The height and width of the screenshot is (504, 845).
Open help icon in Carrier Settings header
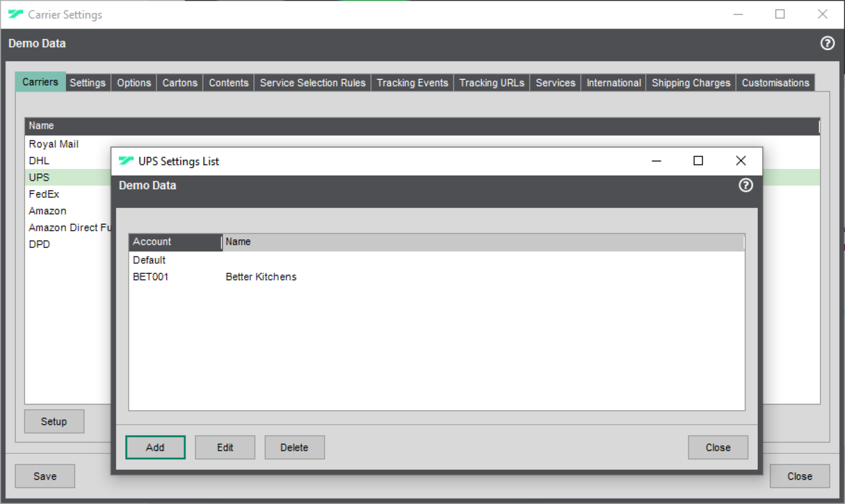click(x=827, y=44)
